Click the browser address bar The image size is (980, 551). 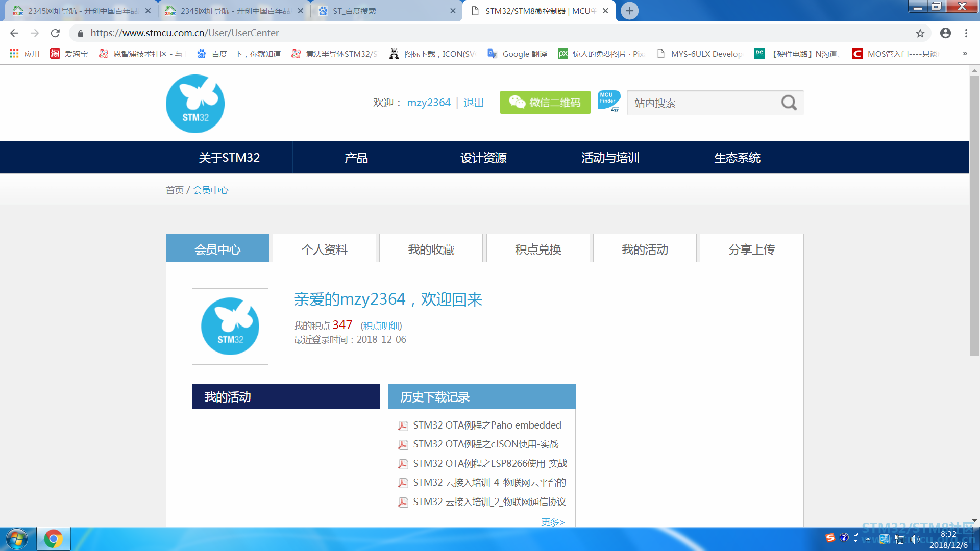[490, 33]
